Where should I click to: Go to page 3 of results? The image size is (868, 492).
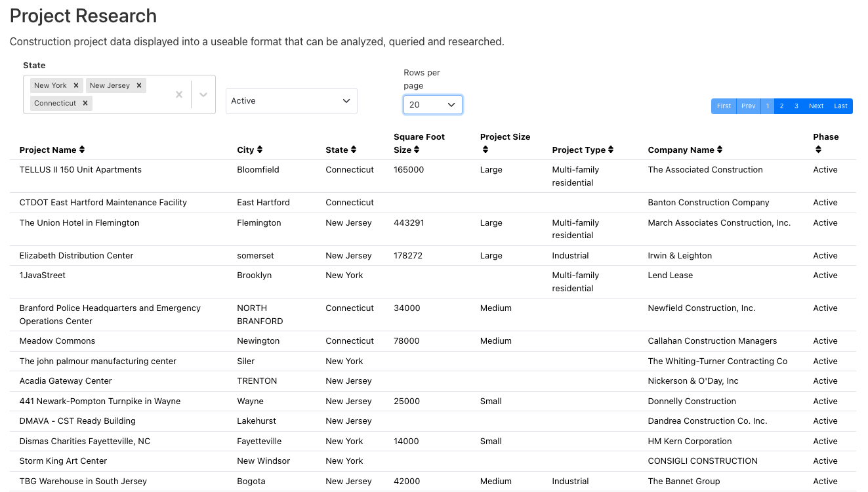point(796,106)
